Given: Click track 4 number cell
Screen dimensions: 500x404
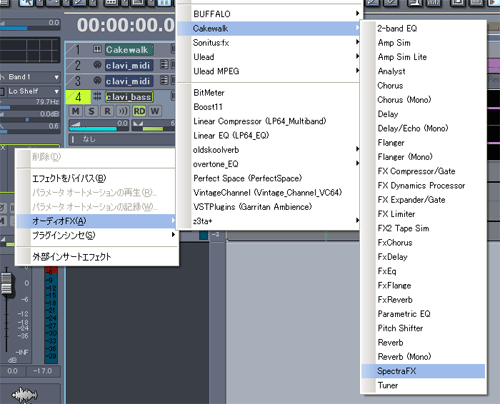Looking at the screenshot, I should (78, 97).
